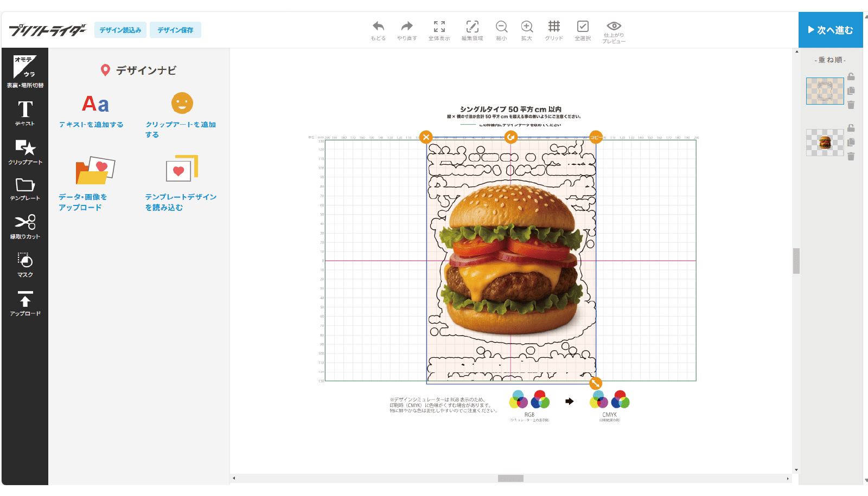The height and width of the screenshot is (496, 868).
Task: Toggle 仕上がりプレビュー eye preview
Action: [x=614, y=31]
